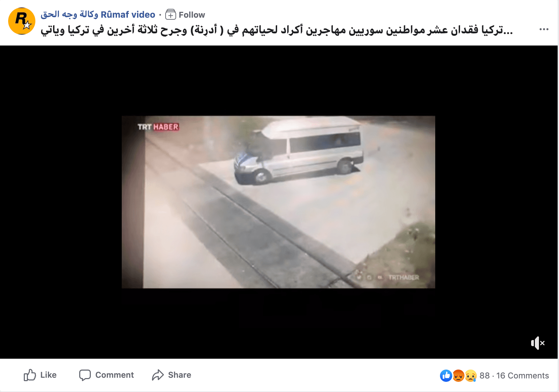Open the 16 Comments link

(x=523, y=376)
